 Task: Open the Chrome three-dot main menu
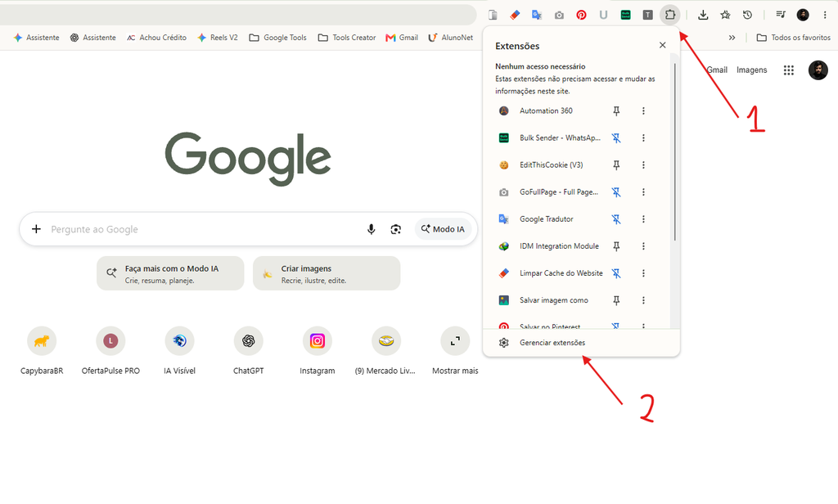click(x=825, y=15)
